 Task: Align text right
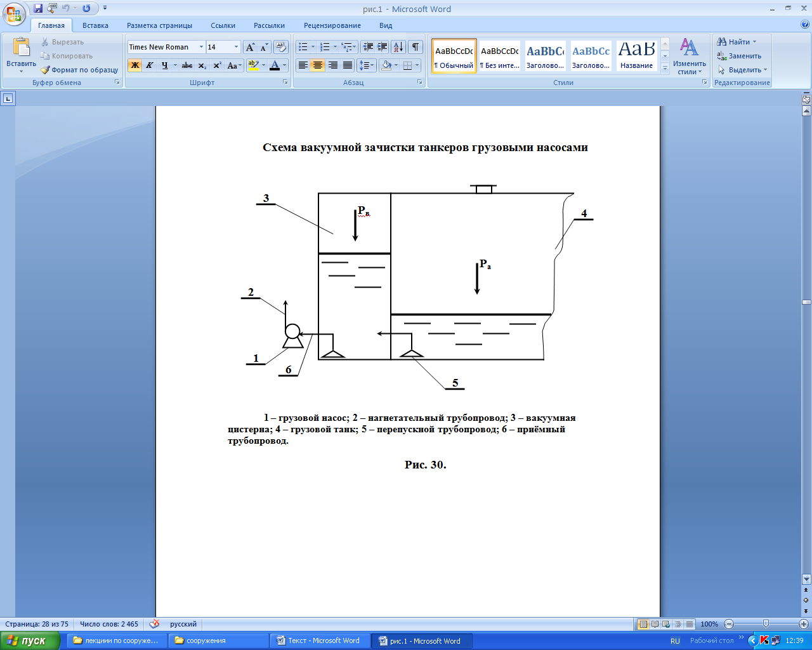332,65
